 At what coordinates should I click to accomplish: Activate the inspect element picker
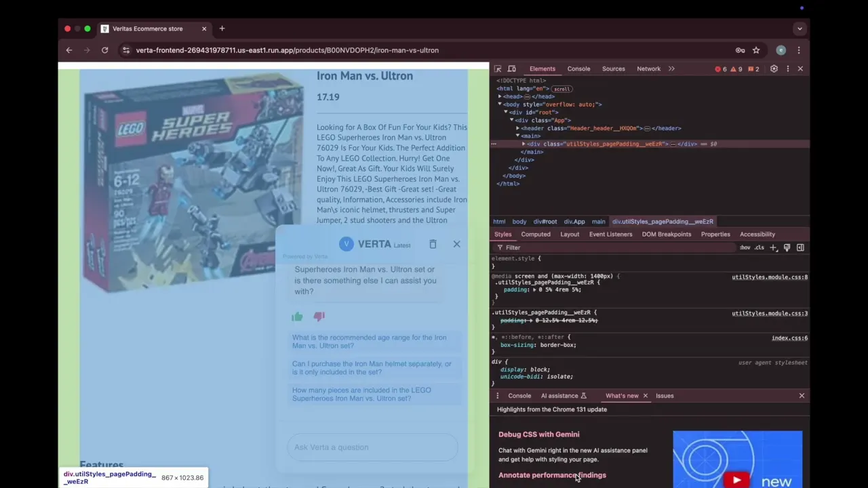(x=498, y=68)
